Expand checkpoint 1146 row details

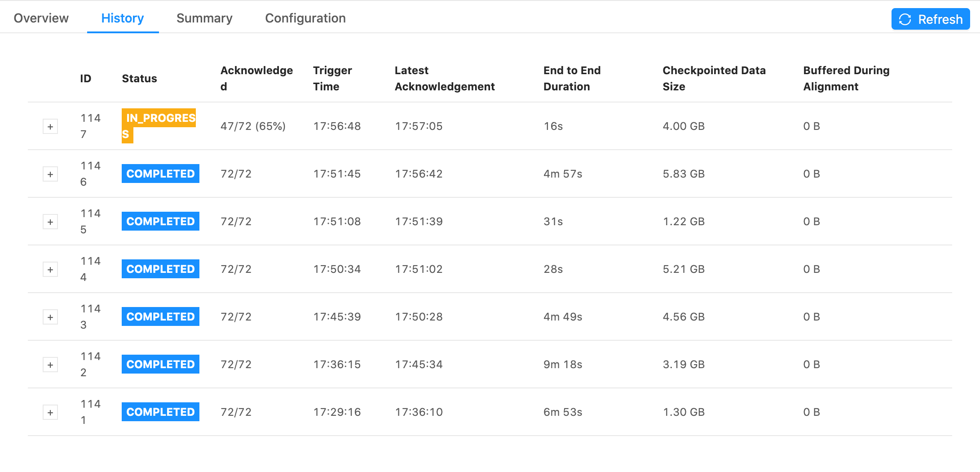pos(50,174)
